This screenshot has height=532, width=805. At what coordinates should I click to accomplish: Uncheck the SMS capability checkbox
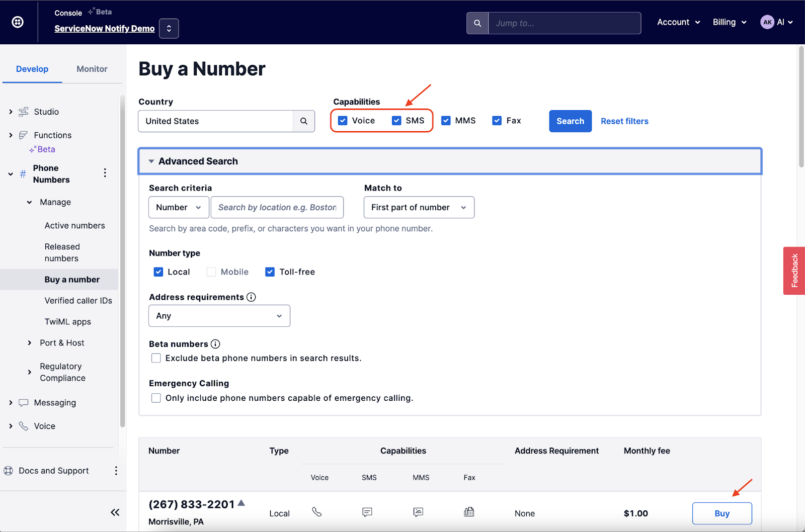point(396,121)
